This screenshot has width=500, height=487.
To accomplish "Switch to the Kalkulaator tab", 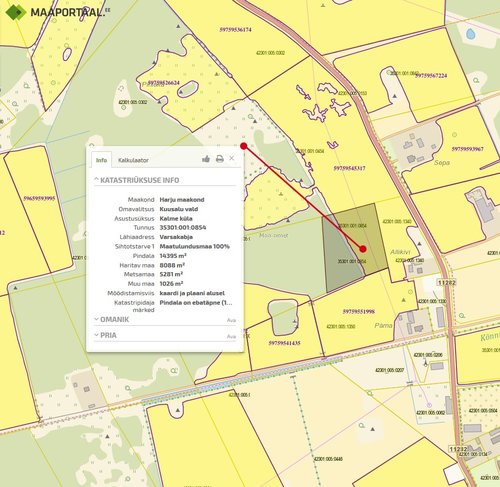I will coord(133,160).
